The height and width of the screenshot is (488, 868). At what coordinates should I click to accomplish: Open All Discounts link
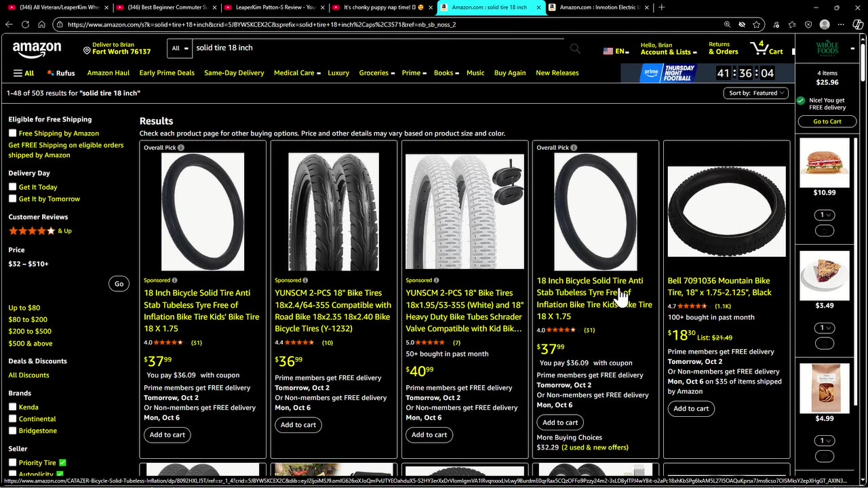28,375
